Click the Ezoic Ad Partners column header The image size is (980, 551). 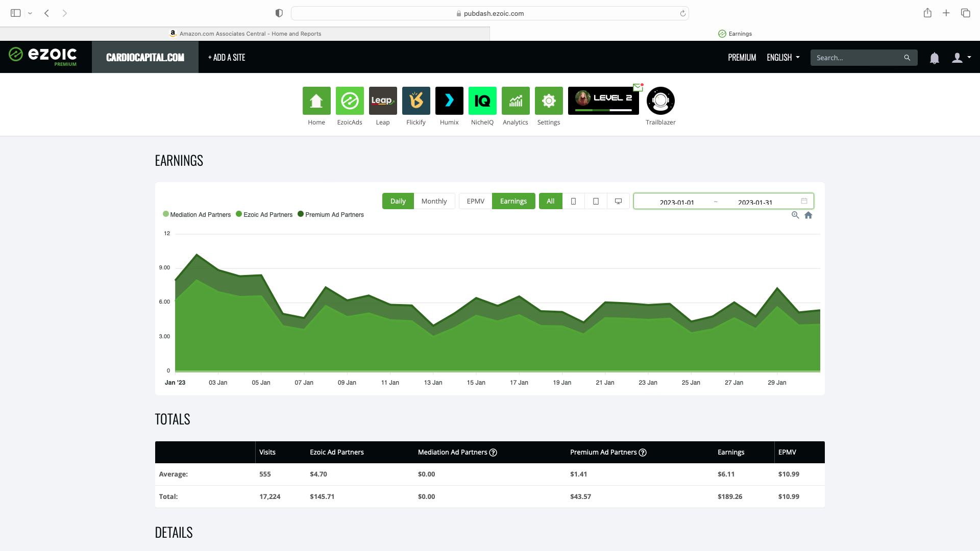click(x=337, y=453)
